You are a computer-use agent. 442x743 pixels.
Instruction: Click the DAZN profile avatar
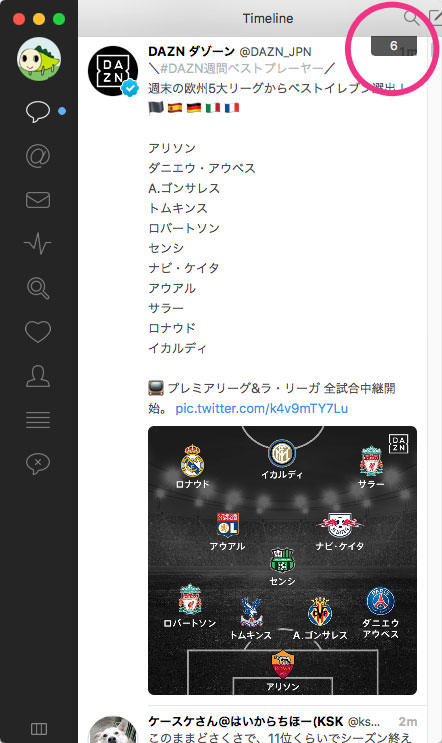113,71
